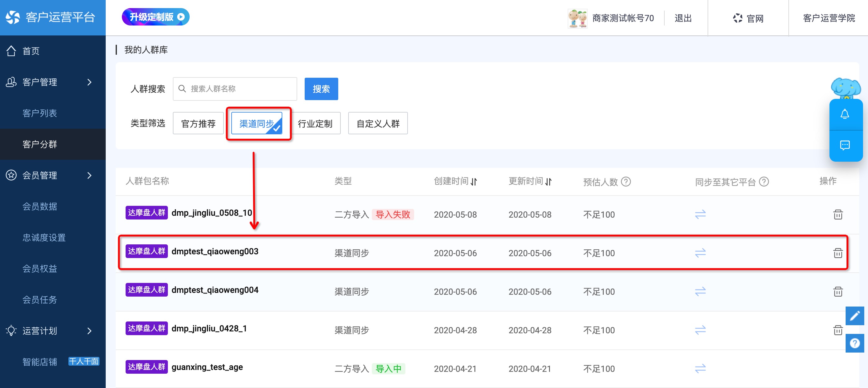This screenshot has width=868, height=388.
Task: Enable the 官方推荐 type filter
Action: 198,123
